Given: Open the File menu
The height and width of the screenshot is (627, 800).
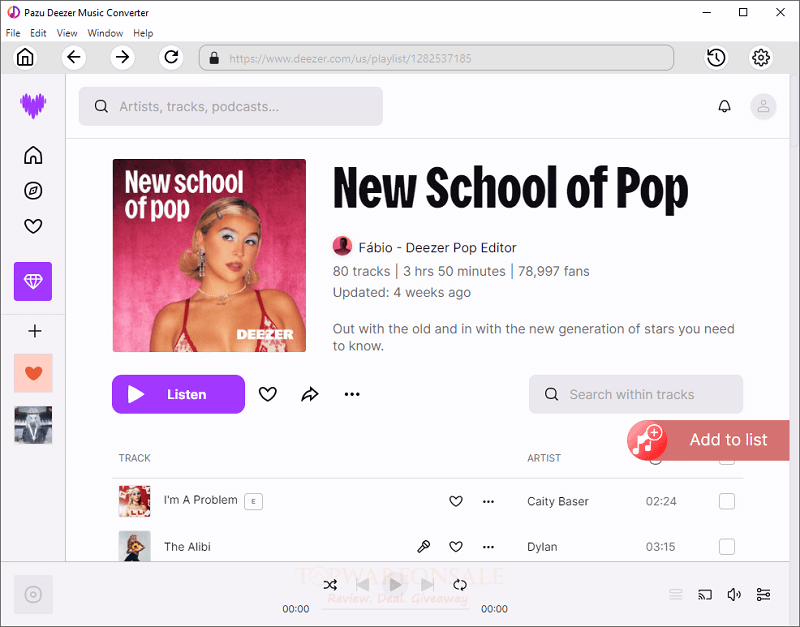Looking at the screenshot, I should coord(13,33).
